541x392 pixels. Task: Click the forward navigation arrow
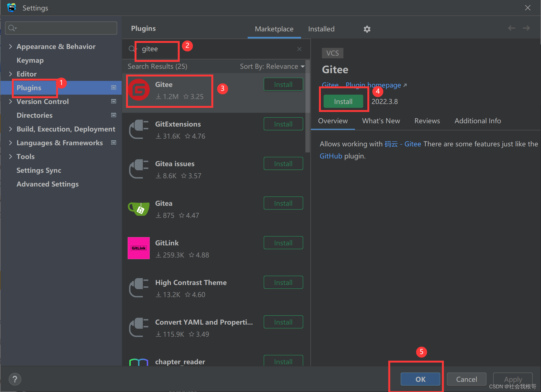pyautogui.click(x=526, y=28)
